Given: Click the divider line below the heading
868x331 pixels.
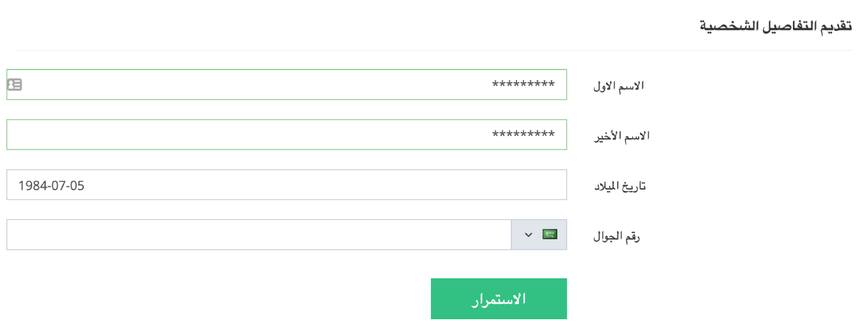Looking at the screenshot, I should tap(434, 50).
